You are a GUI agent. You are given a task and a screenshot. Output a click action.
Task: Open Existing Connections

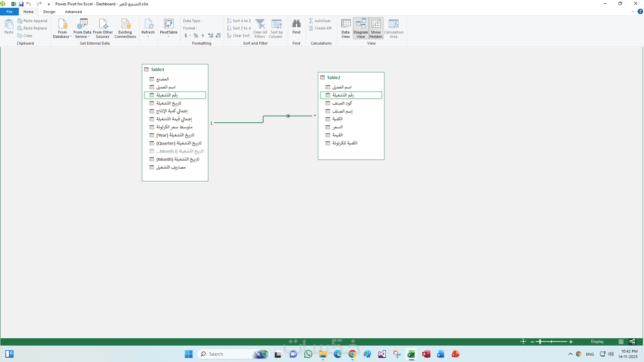[x=125, y=28]
